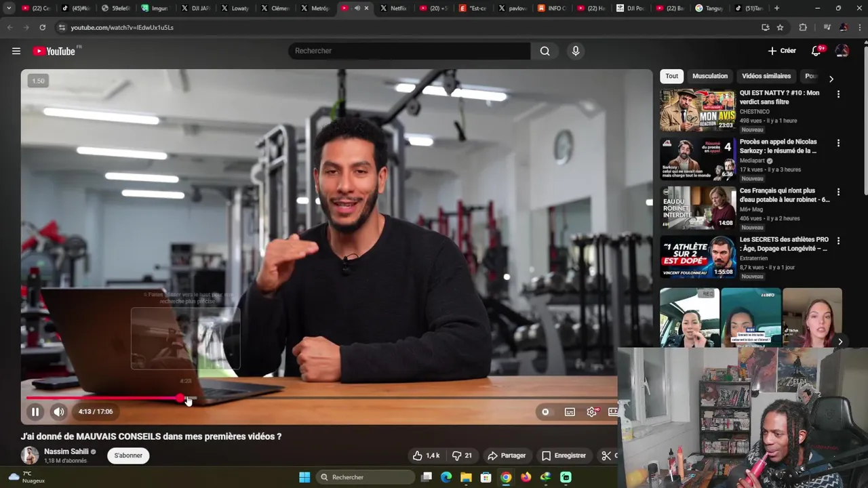The height and width of the screenshot is (488, 868).
Task: Bookmark this page with star icon
Action: pos(780,27)
